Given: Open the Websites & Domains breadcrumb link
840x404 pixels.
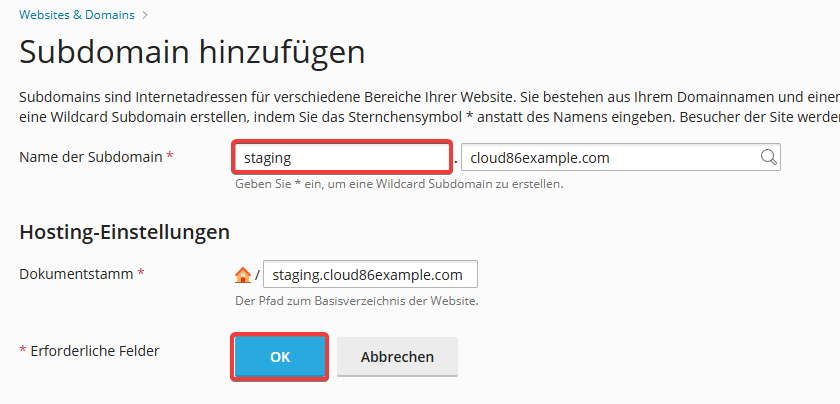Looking at the screenshot, I should click(x=77, y=15).
